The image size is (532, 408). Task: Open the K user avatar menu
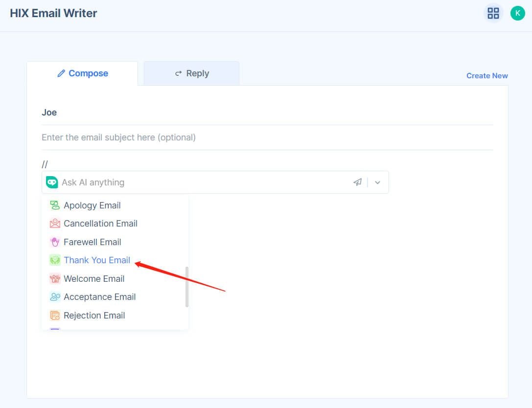click(517, 13)
